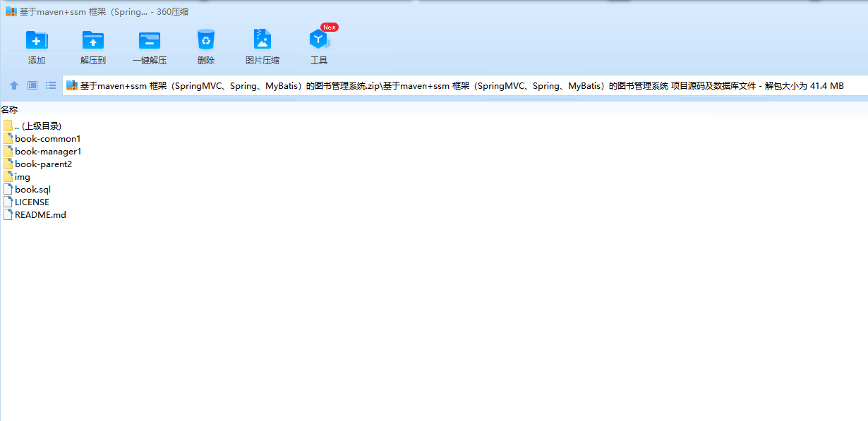
Task: Click the 名称 column header
Action: click(x=9, y=109)
